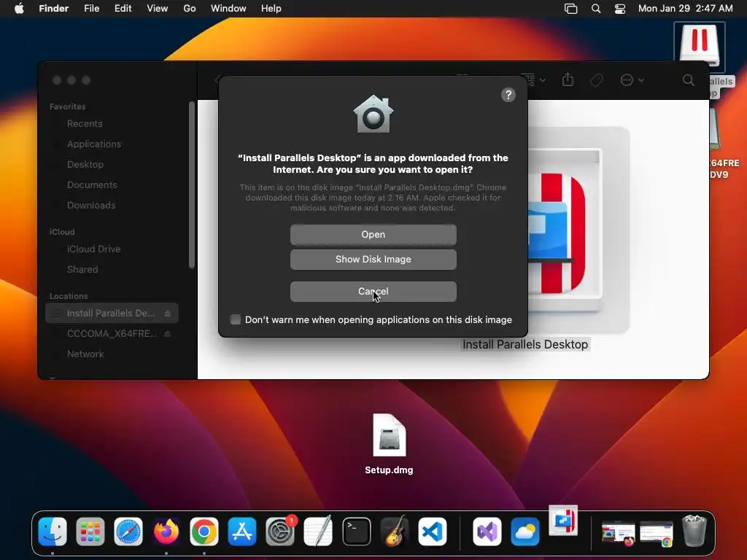Select Network in Finder sidebar
This screenshot has height=560, width=747.
pos(85,354)
